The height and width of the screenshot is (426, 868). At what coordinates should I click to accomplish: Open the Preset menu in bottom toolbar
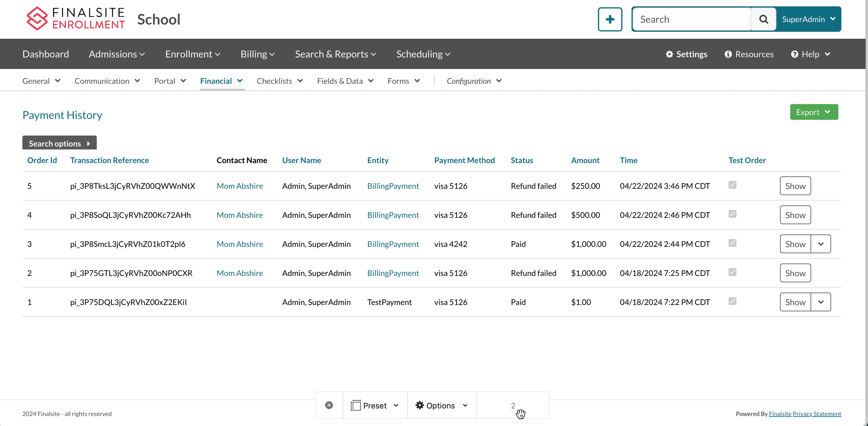(375, 405)
